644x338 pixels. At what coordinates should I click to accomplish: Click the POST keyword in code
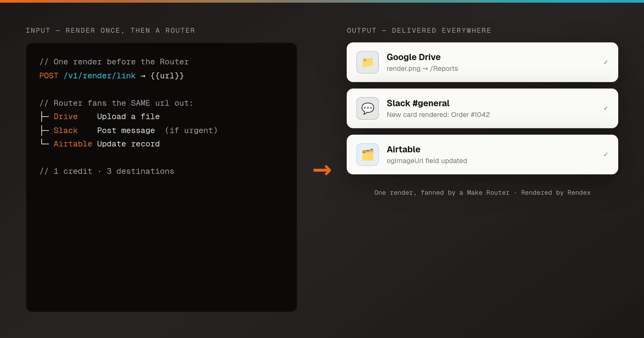click(49, 76)
